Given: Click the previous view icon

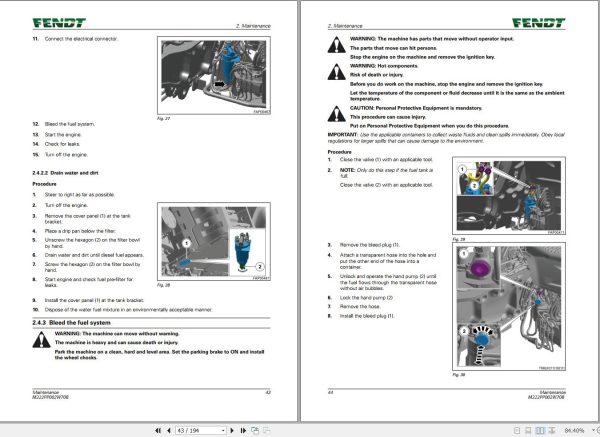Looking at the screenshot, I should click(255, 430).
